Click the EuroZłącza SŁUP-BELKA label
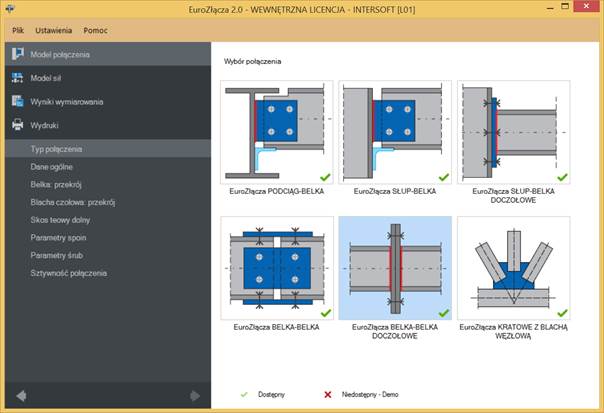The height and width of the screenshot is (413, 604). [x=395, y=191]
